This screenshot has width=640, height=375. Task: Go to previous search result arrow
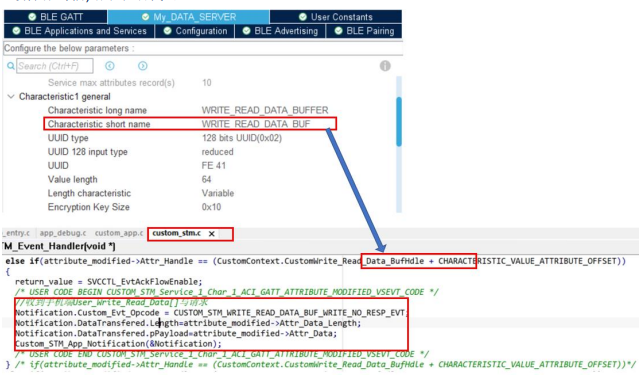coord(110,66)
